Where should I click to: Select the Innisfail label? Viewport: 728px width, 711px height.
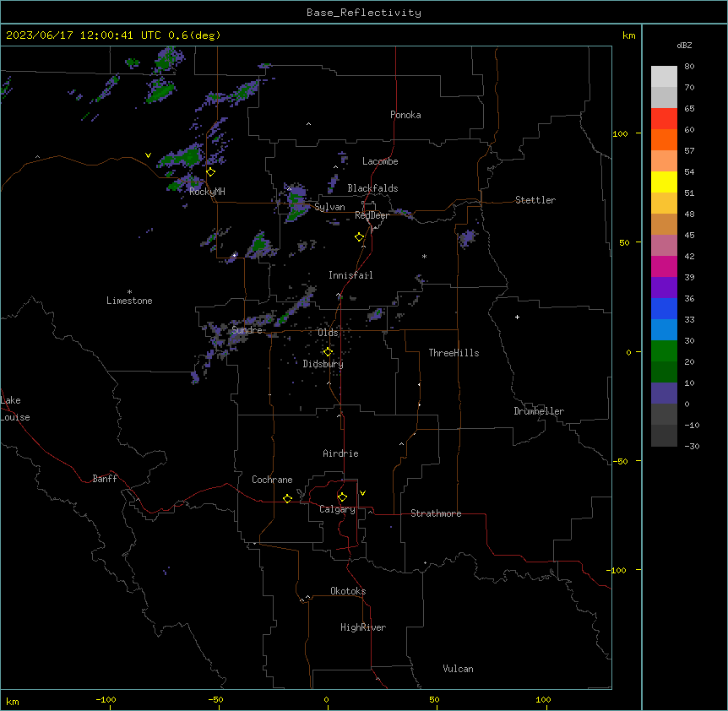[x=350, y=275]
